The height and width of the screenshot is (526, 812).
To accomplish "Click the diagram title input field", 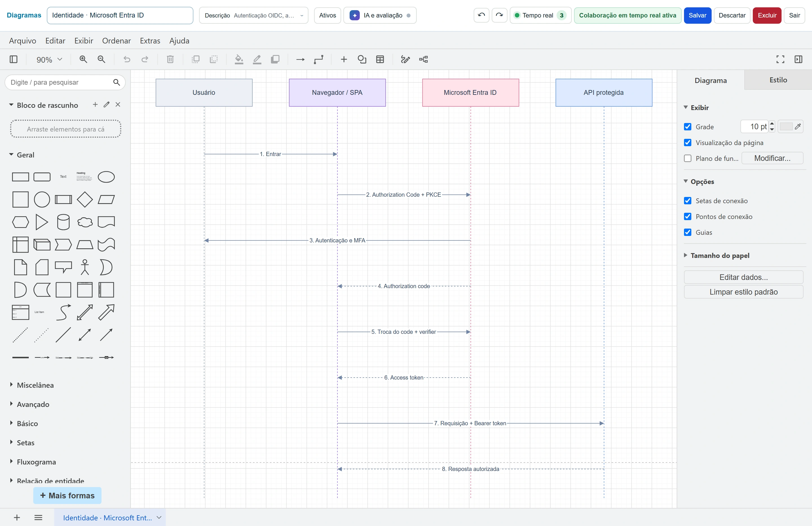I will click(120, 15).
